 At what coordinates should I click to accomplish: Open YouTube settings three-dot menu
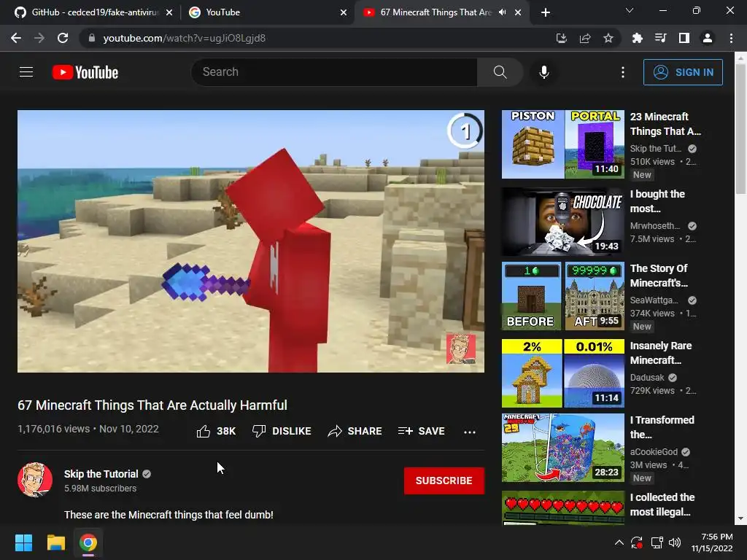(x=623, y=72)
